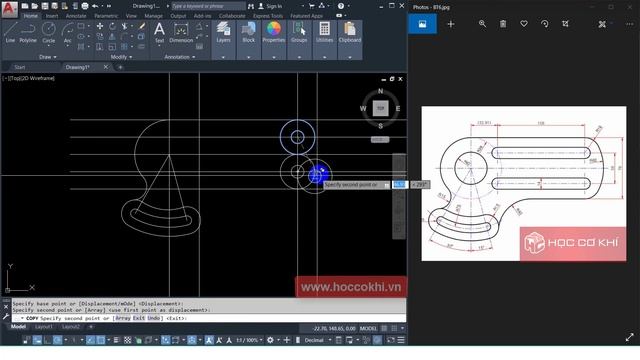Image resolution: width=640 pixels, height=360 pixels.
Task: Open the Photos collection view icon
Action: click(422, 24)
